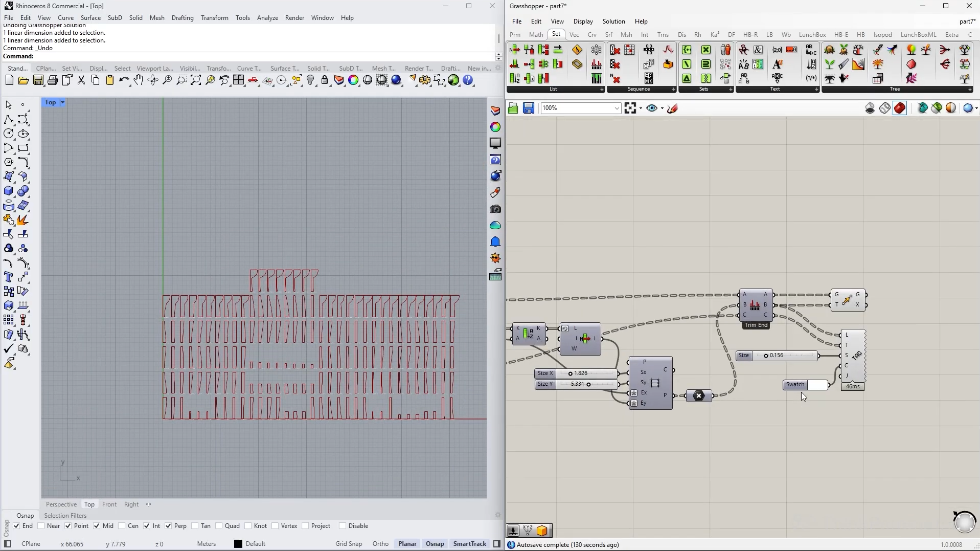Image resolution: width=980 pixels, height=551 pixels.
Task: Click the sketch pen icon in Grasshopper
Action: (x=672, y=108)
